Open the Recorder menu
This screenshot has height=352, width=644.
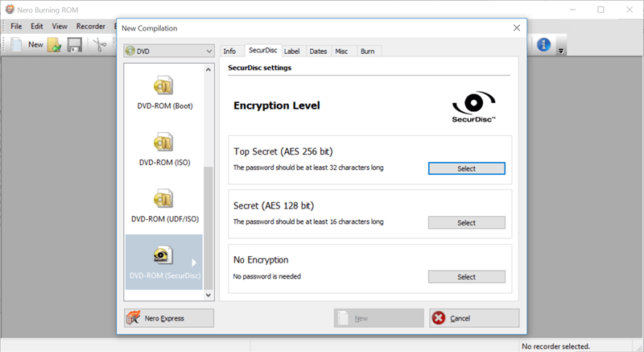pyautogui.click(x=90, y=26)
